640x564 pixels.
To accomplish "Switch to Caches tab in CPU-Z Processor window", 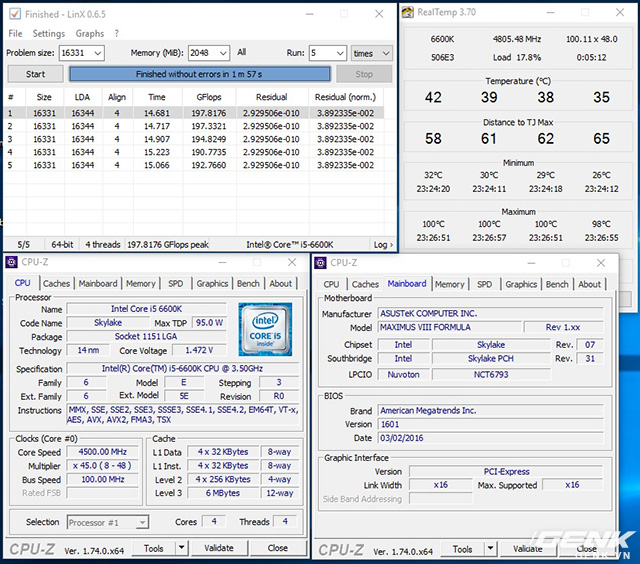I will tap(56, 283).
